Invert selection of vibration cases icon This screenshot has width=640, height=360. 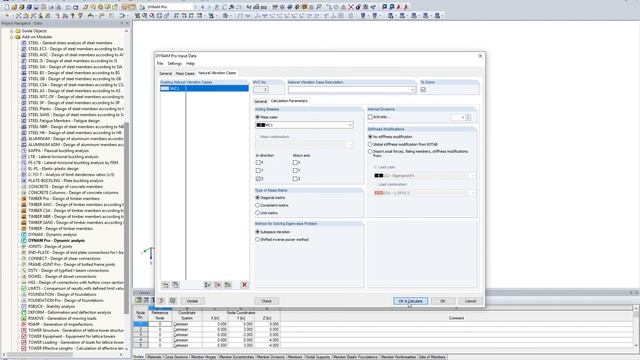pyautogui.click(x=227, y=285)
